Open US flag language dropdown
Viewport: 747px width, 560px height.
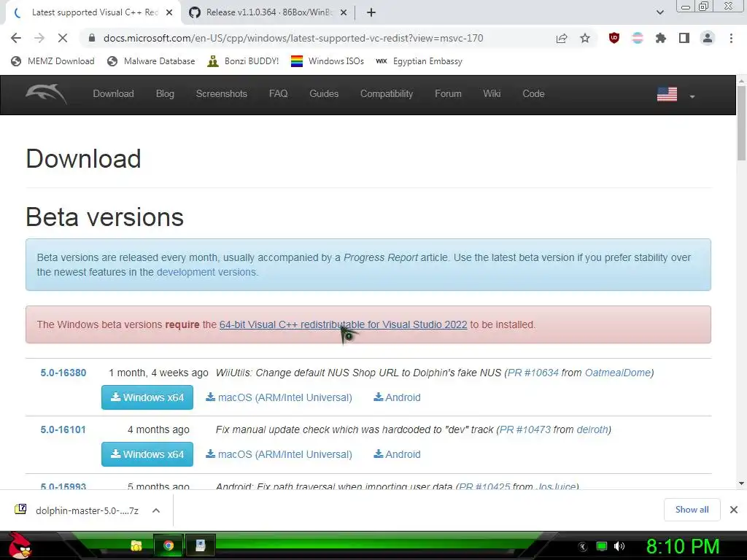tap(676, 94)
